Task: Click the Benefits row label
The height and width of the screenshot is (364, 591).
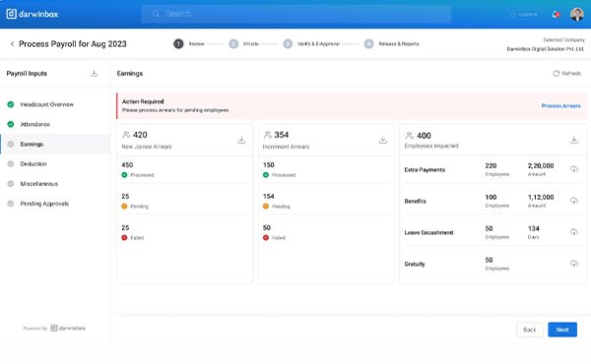Action: [415, 202]
